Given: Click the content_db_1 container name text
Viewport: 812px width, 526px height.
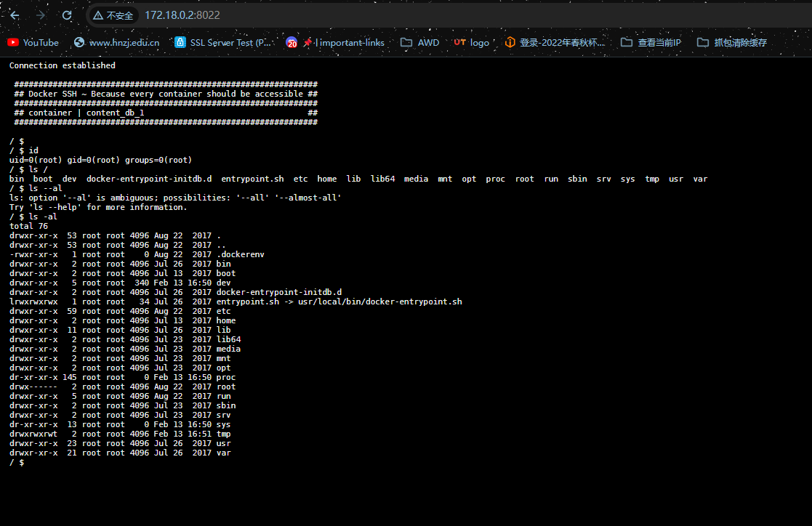Looking at the screenshot, I should pyautogui.click(x=115, y=113).
